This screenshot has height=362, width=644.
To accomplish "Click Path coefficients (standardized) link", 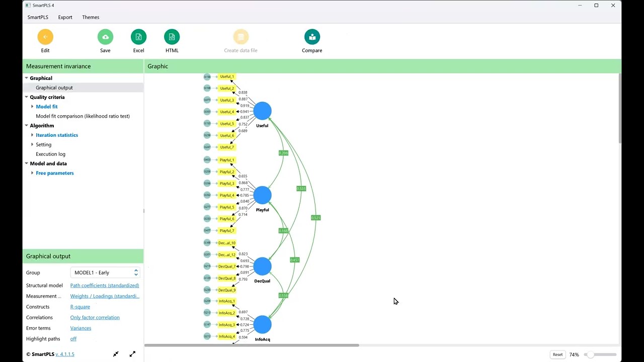I will tap(105, 286).
